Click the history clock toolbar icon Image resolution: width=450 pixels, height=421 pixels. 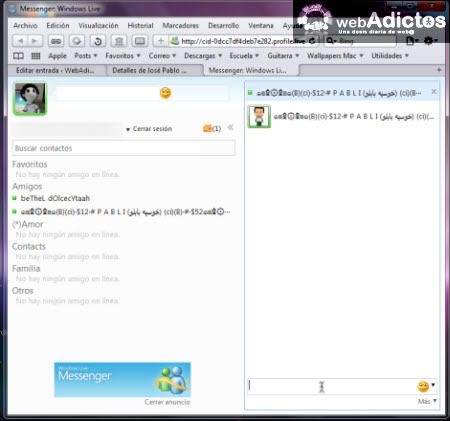click(x=98, y=41)
